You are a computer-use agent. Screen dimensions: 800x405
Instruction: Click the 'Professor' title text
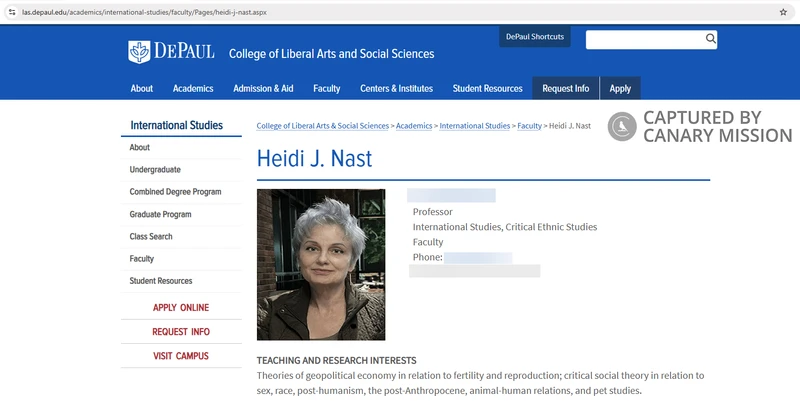point(433,212)
